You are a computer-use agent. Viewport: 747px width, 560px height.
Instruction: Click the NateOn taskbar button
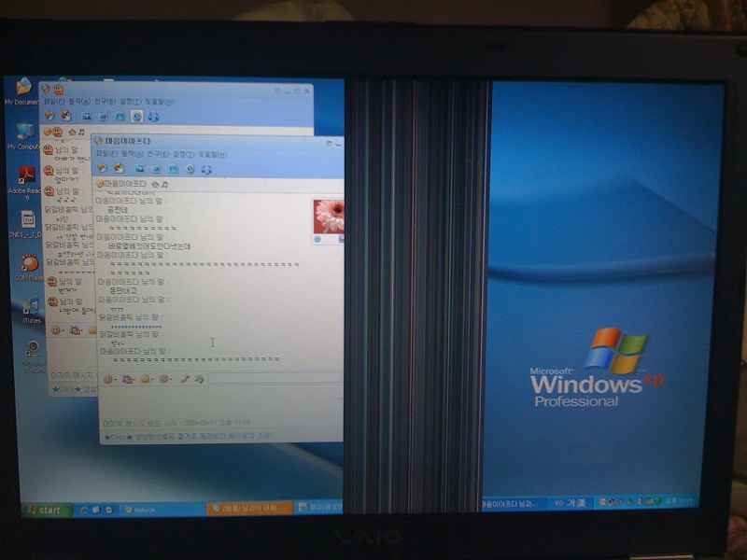pos(162,510)
